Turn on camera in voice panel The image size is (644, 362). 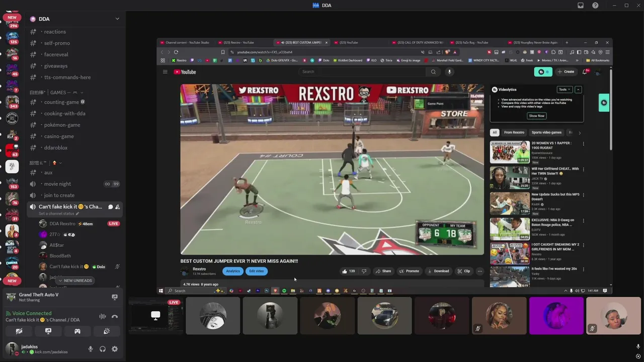click(x=19, y=331)
